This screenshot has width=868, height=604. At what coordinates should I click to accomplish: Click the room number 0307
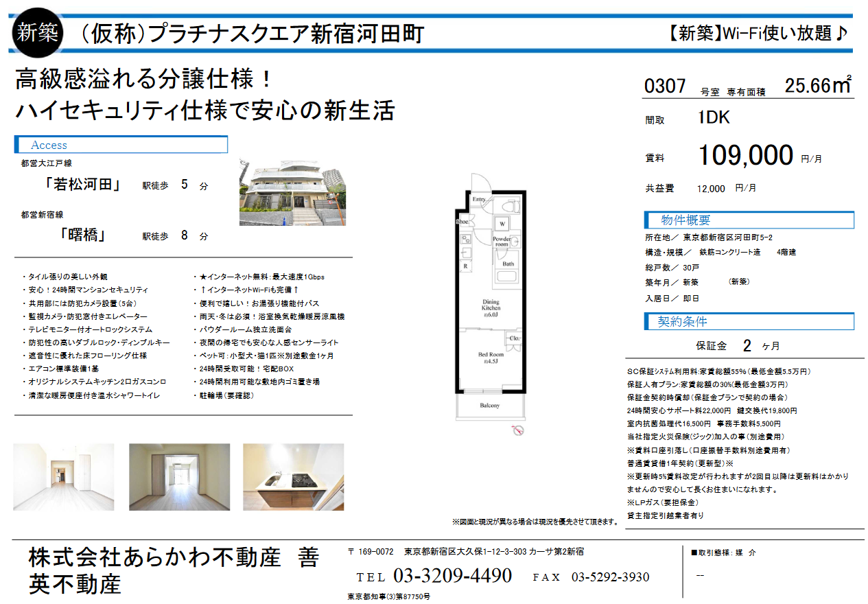tap(666, 86)
